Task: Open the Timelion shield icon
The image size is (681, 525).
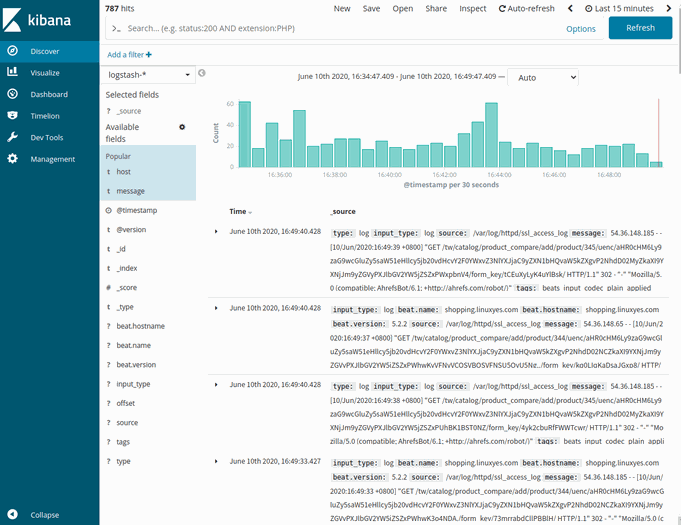Action: tap(13, 116)
